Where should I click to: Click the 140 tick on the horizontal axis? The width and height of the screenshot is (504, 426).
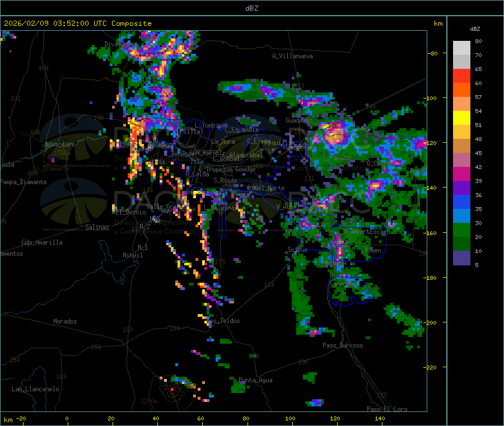coord(380,418)
